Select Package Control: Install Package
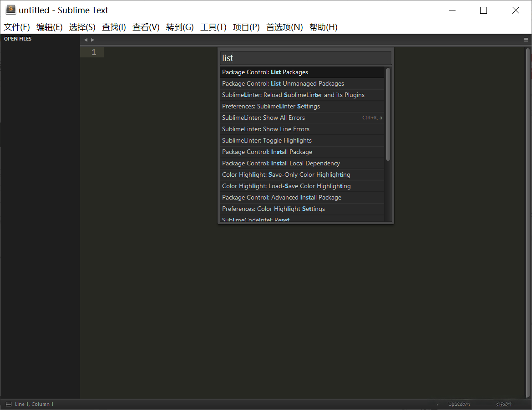 point(302,152)
